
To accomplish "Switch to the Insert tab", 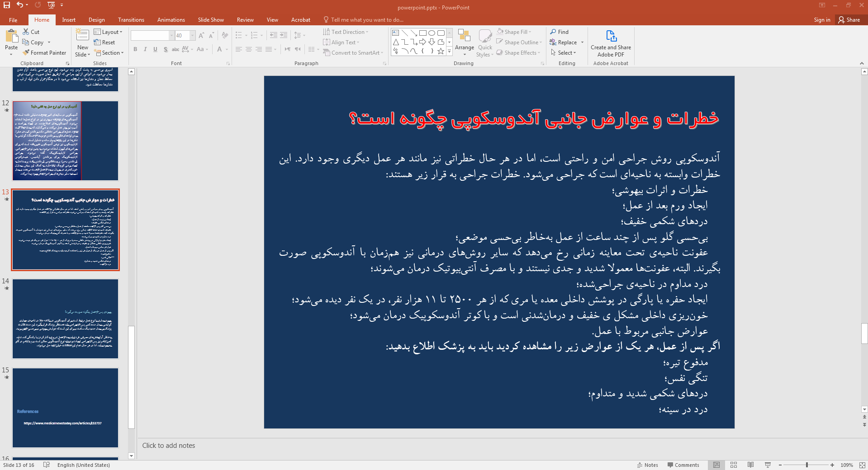I will pos(69,19).
